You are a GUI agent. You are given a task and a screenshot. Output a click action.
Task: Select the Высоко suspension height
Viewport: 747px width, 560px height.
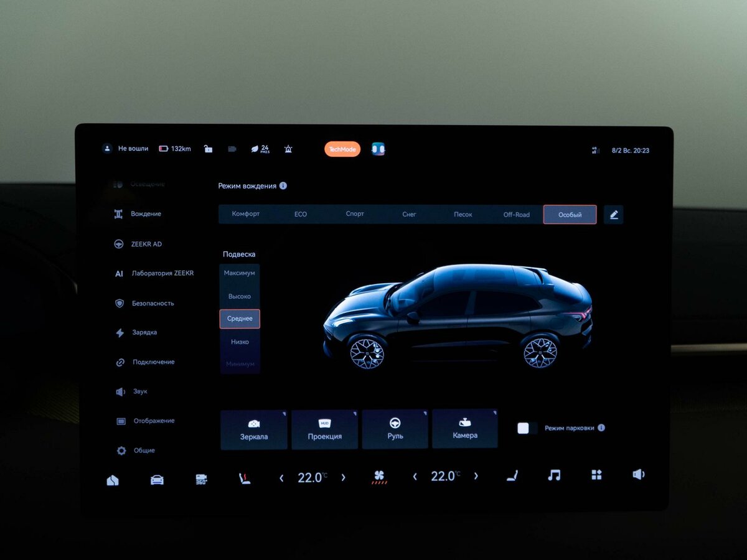click(240, 296)
